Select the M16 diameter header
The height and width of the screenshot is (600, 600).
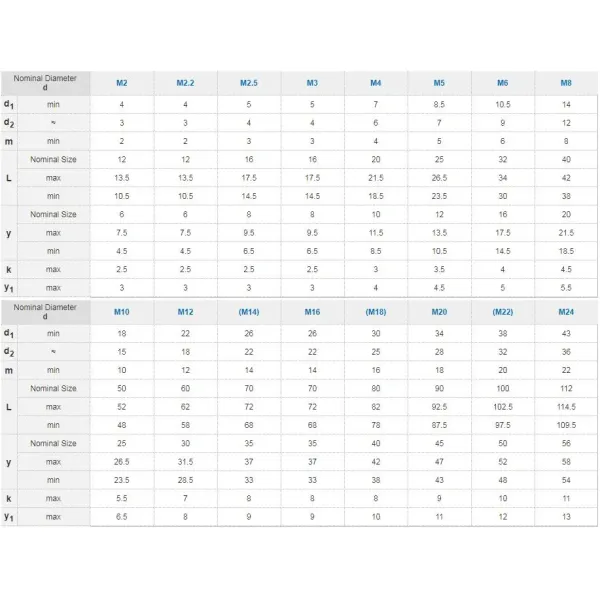(312, 312)
